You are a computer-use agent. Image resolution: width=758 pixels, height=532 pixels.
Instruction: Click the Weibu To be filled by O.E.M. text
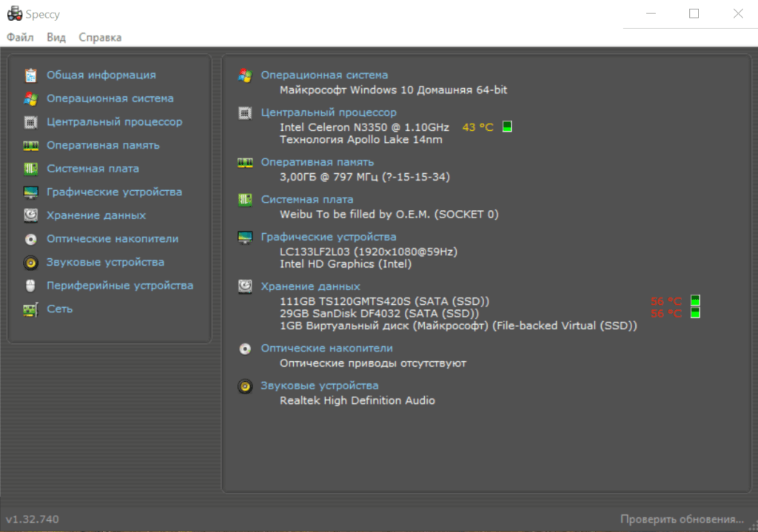pyautogui.click(x=389, y=215)
